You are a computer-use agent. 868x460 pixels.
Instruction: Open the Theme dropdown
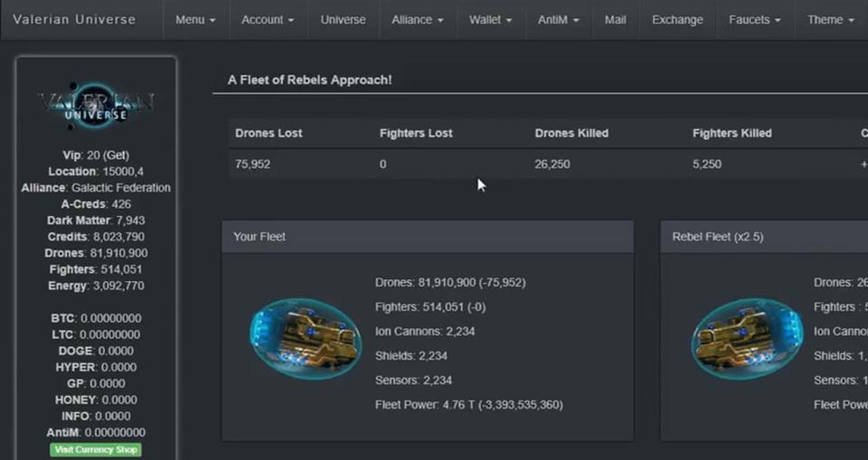coord(830,20)
